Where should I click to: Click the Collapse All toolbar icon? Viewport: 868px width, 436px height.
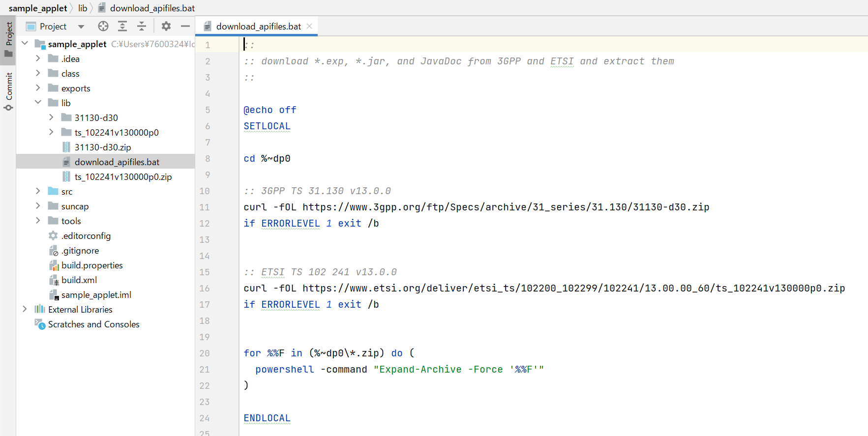pos(142,26)
